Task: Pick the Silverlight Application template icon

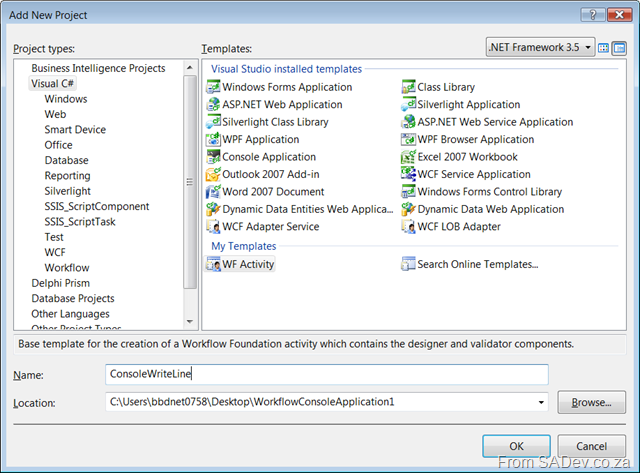Action: coord(408,104)
